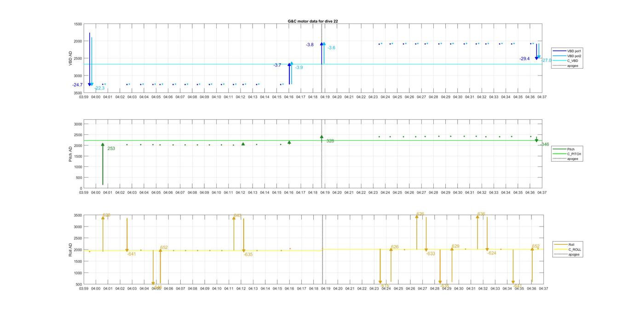
Task: Click the 'Pitch AD' y-axis label
Action: 71,154
